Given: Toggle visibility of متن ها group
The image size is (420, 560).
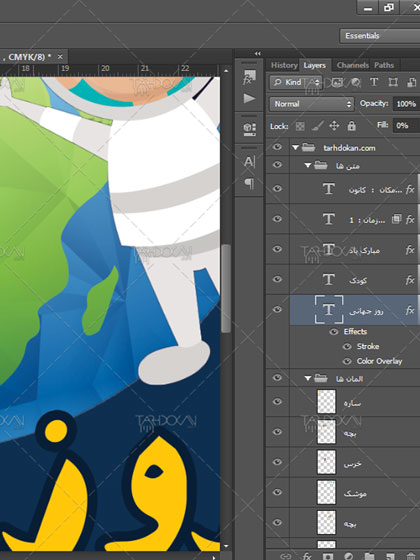Looking at the screenshot, I should pos(277,165).
